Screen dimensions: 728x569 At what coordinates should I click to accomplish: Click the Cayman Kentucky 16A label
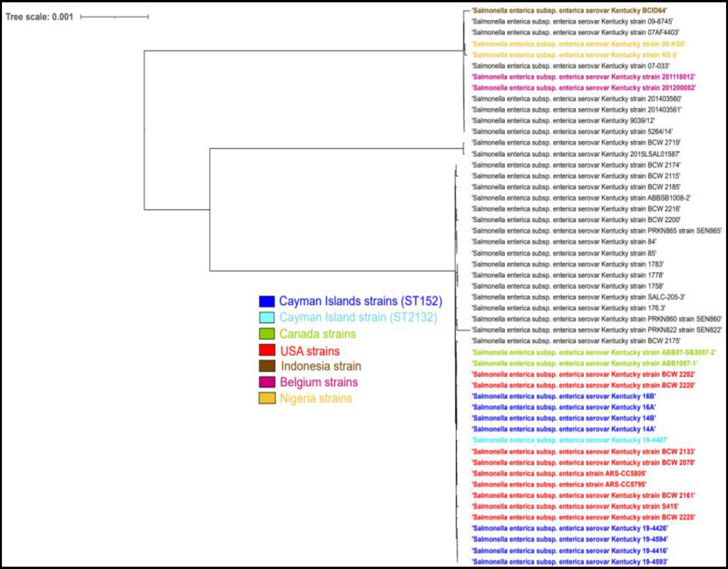564,407
